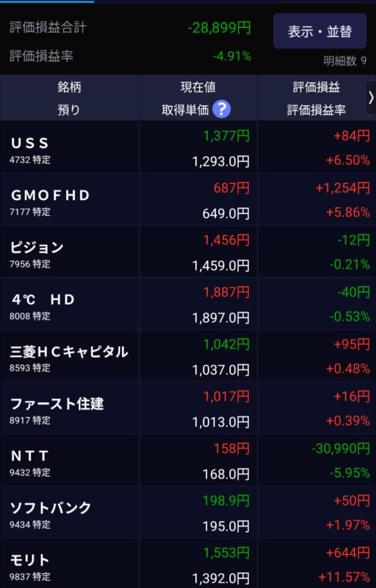This screenshot has width=376, height=588.
Task: Expand columns with the right chevron arrow
Action: click(x=371, y=98)
